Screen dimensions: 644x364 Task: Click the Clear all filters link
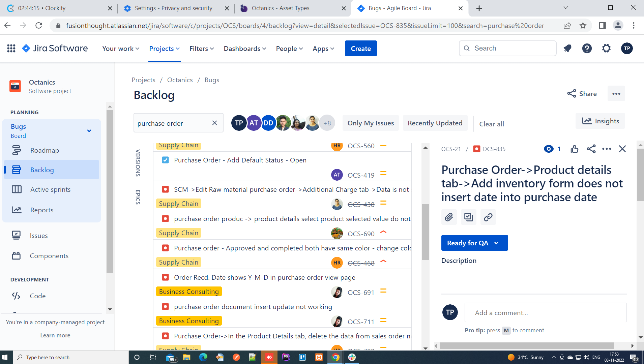491,124
